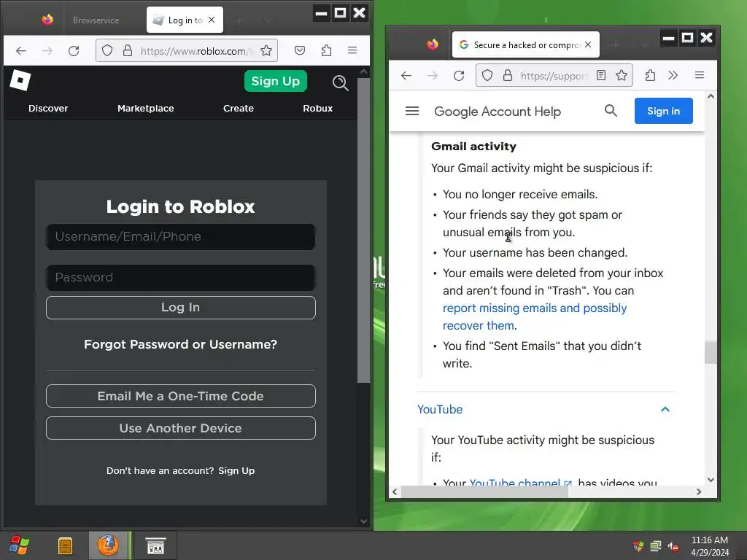Image resolution: width=747 pixels, height=560 pixels.
Task: Select the 'Secure a hacked or compromised' tab
Action: tap(526, 44)
